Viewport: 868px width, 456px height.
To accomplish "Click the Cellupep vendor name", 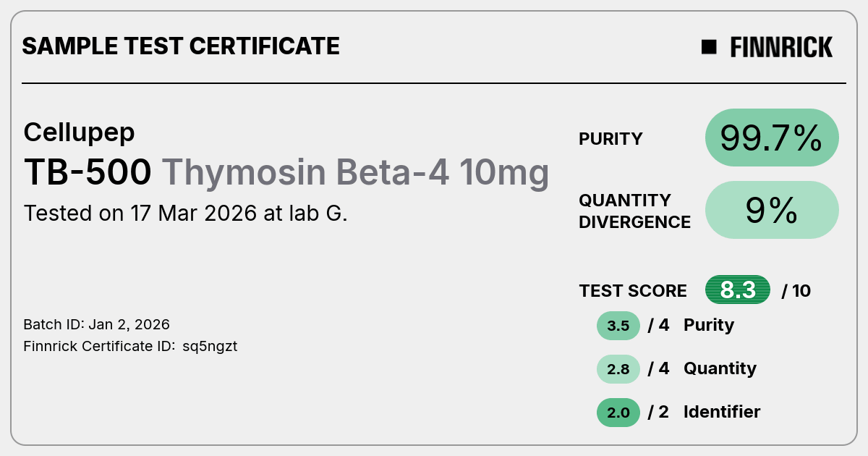I will (x=79, y=132).
